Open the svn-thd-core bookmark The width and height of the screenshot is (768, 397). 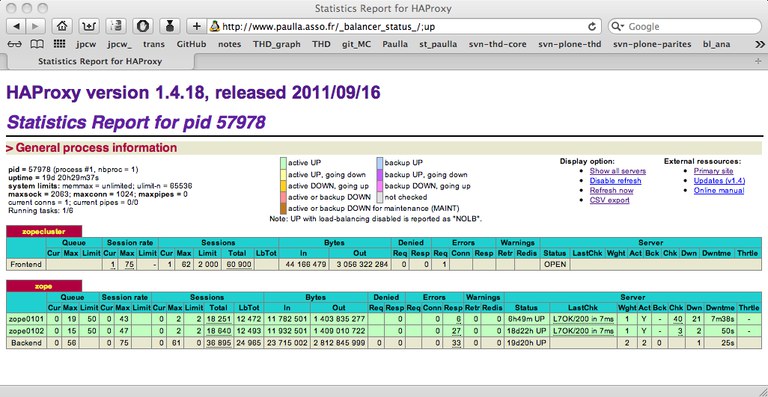tap(498, 44)
